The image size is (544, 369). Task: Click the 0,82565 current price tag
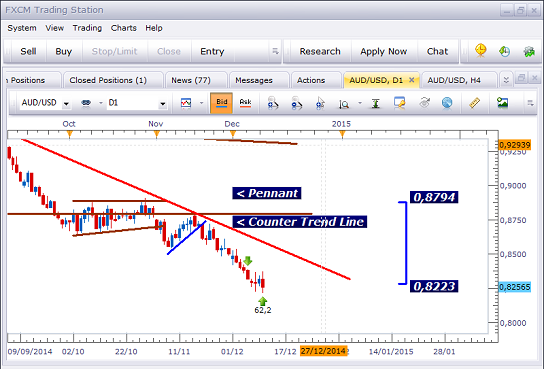pyautogui.click(x=515, y=287)
